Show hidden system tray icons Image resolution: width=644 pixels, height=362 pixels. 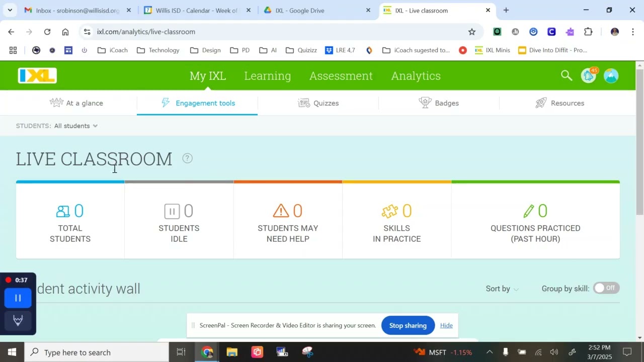[x=489, y=352]
